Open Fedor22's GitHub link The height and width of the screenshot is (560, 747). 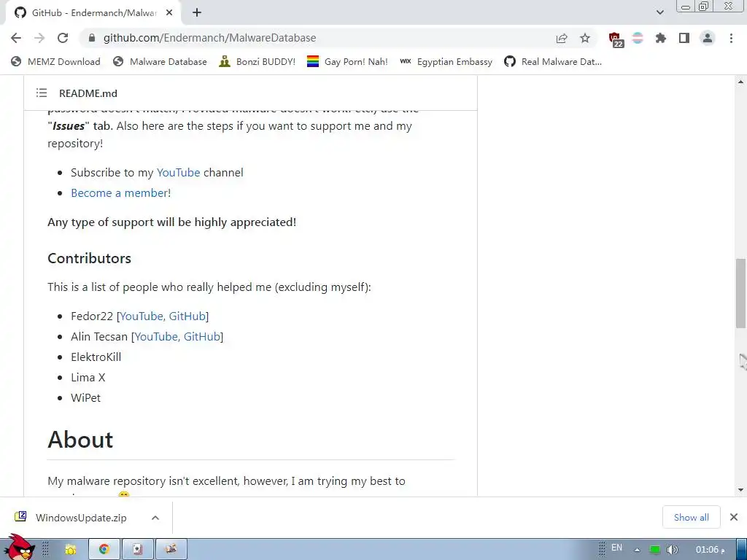click(187, 316)
